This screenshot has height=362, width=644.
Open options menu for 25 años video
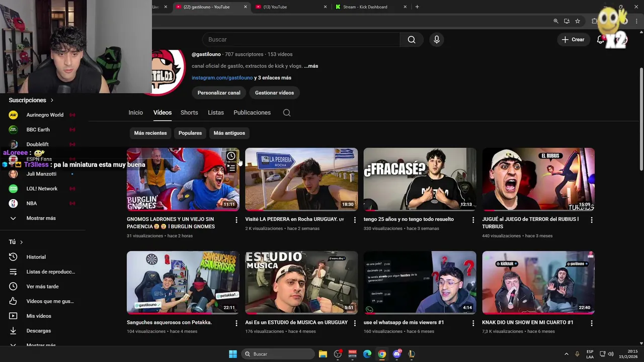click(x=473, y=220)
